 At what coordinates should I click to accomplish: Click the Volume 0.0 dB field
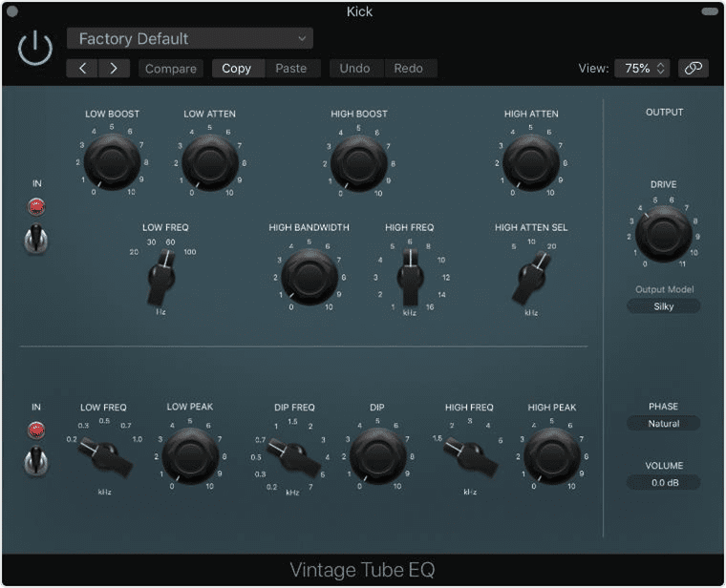coord(664,482)
